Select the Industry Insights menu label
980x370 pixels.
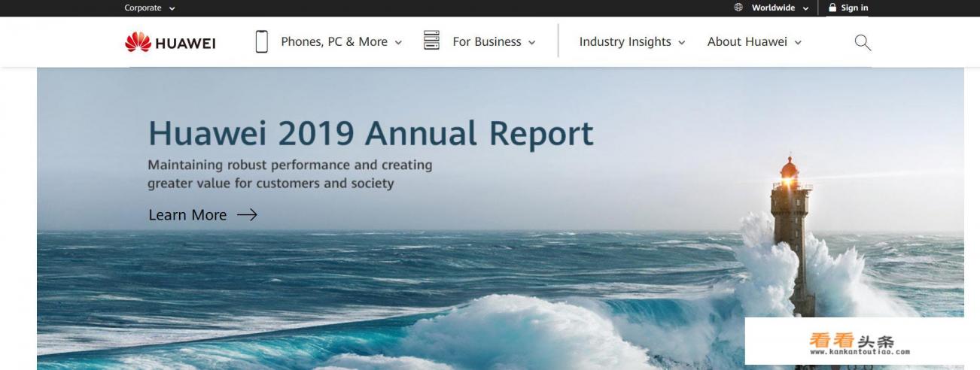point(625,42)
